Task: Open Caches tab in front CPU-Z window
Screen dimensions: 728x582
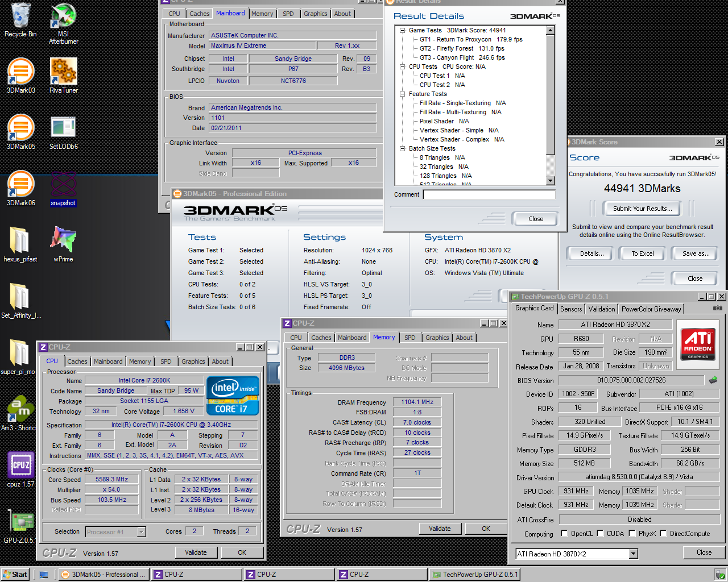Action: (x=77, y=361)
